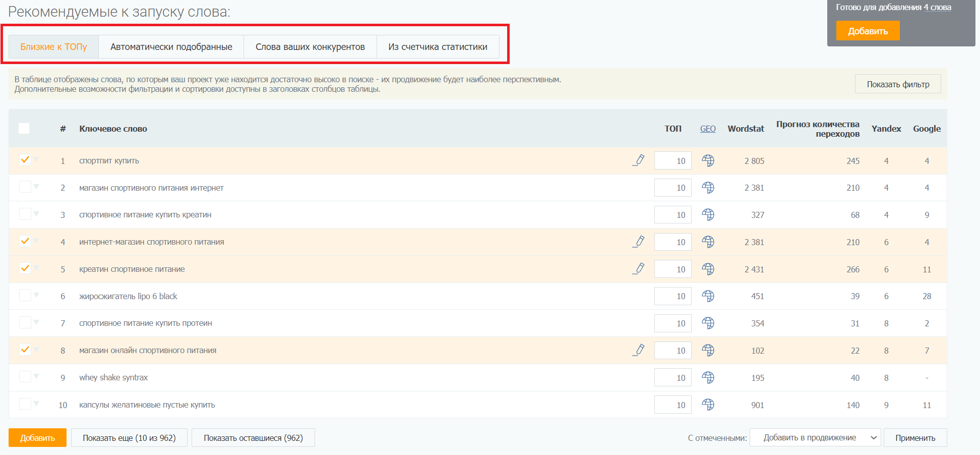Sort by the Wordstat column header
980x455 pixels.
tap(746, 129)
